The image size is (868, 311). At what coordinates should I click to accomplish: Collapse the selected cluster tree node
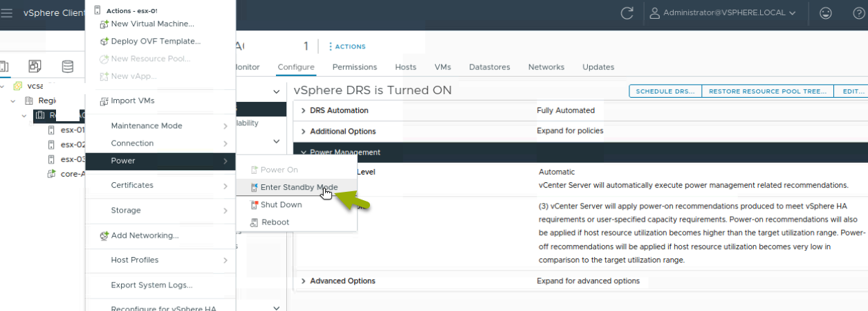click(x=24, y=115)
